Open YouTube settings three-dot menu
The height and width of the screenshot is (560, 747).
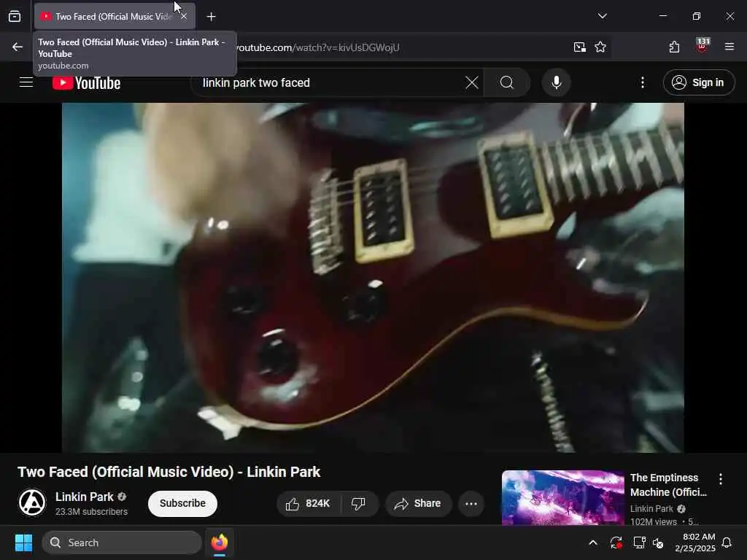click(642, 82)
